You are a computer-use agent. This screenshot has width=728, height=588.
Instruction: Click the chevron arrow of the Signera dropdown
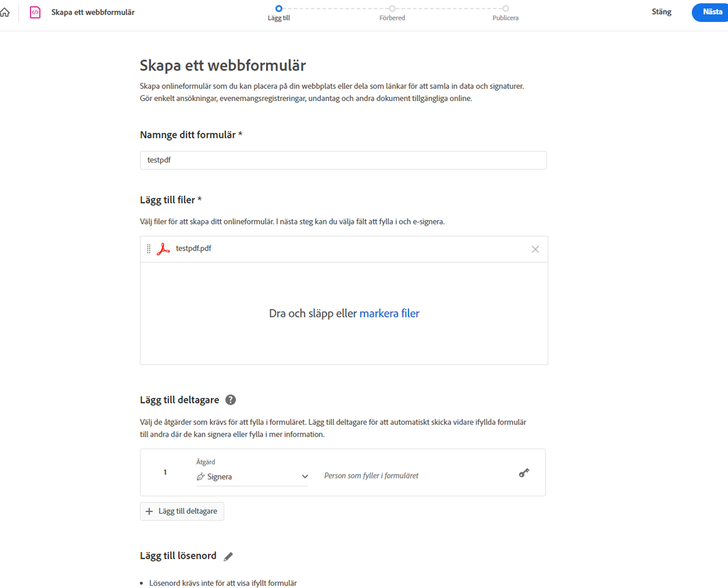305,477
